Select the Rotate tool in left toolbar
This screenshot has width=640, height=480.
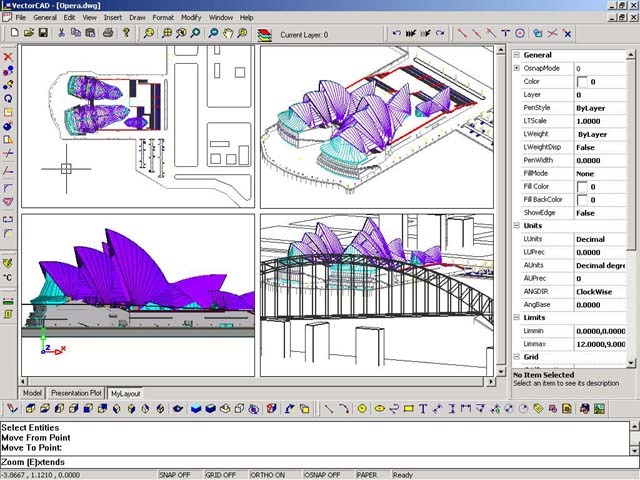[8, 98]
